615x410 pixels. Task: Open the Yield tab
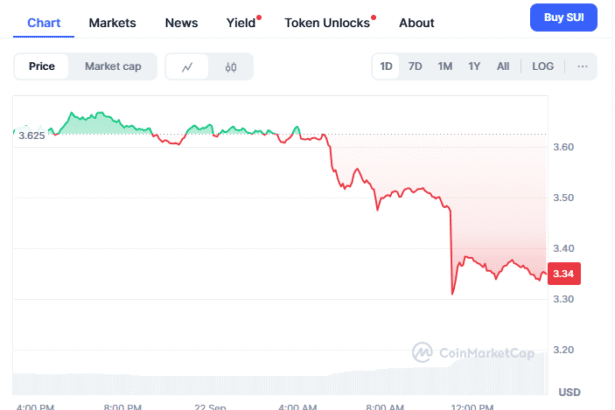(240, 22)
